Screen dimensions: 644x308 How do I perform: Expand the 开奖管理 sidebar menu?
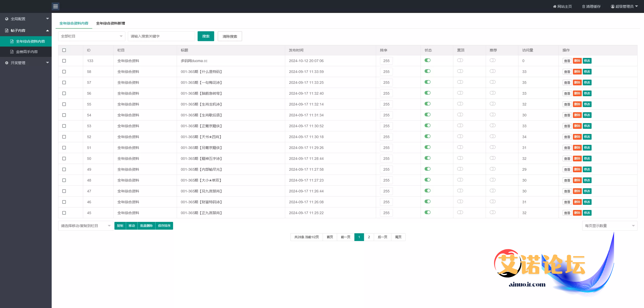[26, 63]
